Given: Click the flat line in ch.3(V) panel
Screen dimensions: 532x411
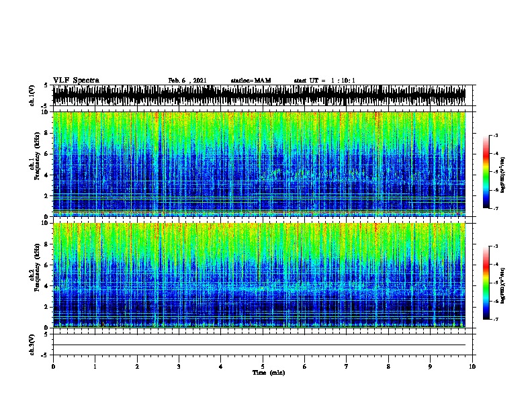Looking at the screenshot, I should [259, 345].
